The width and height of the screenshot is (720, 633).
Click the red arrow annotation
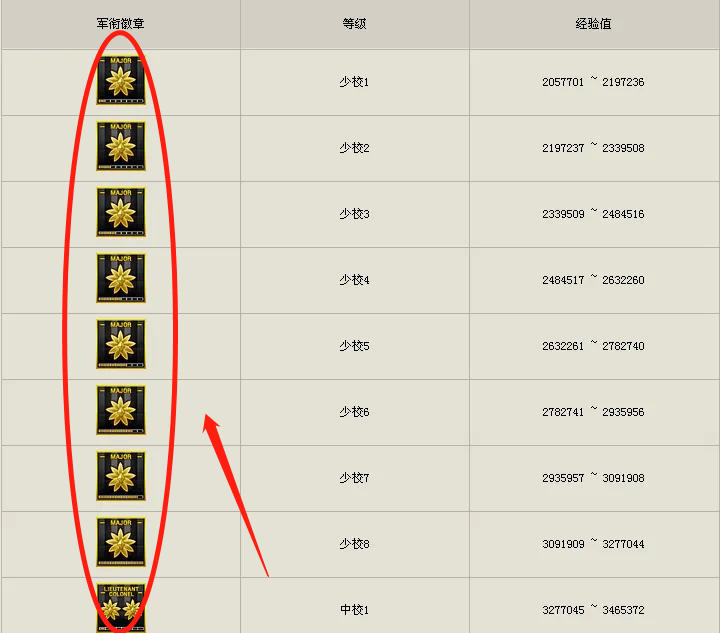click(x=234, y=493)
